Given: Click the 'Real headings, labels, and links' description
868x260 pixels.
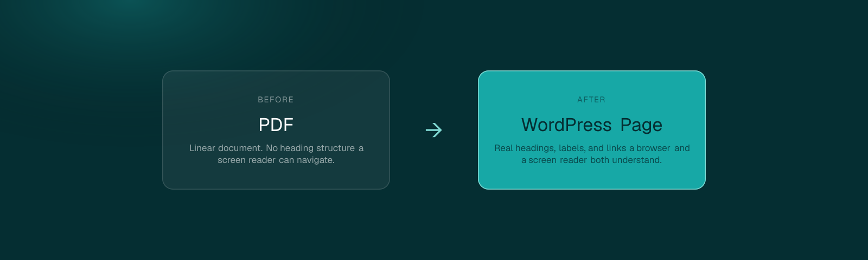Looking at the screenshot, I should (x=592, y=154).
